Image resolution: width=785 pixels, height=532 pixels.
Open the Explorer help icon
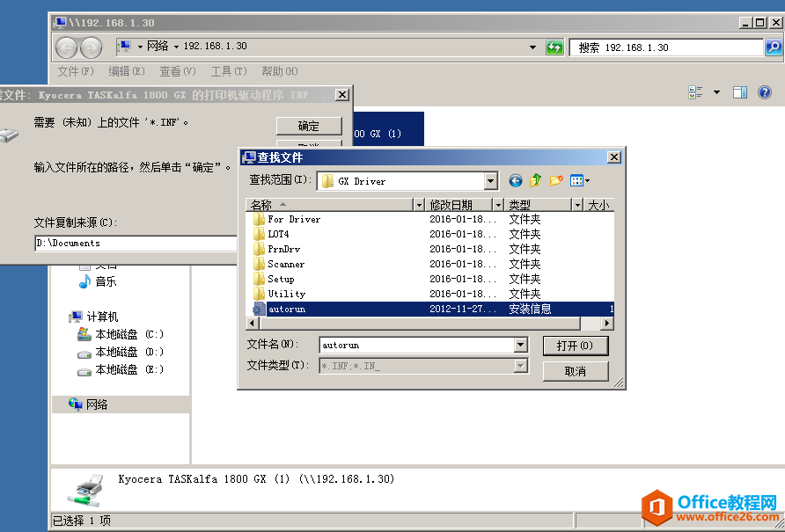pos(765,92)
